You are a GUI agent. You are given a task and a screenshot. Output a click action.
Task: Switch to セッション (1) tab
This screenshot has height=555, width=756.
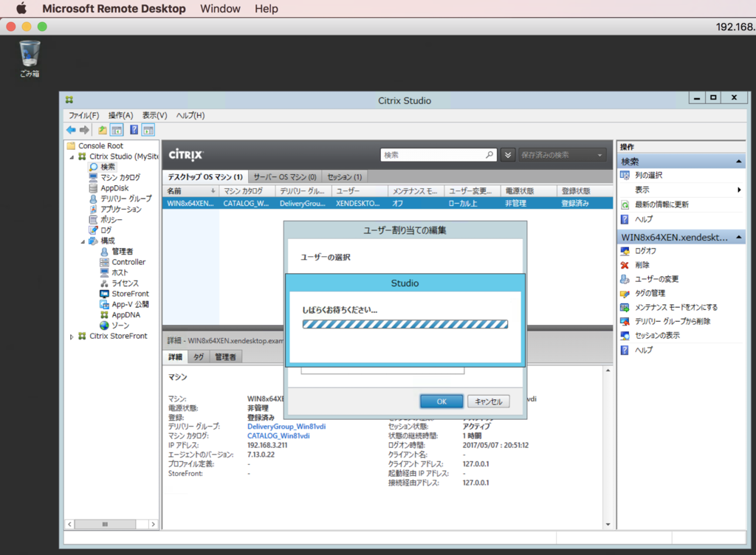[x=344, y=177]
